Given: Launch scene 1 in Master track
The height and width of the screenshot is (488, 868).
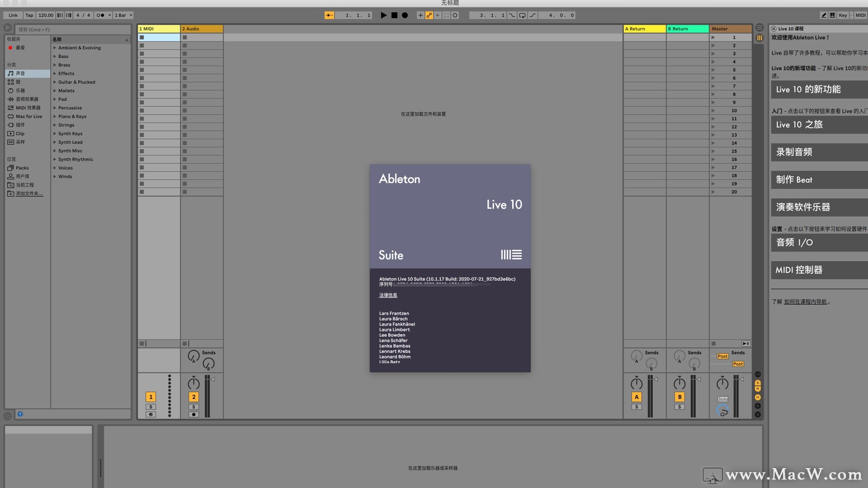Looking at the screenshot, I should (x=713, y=38).
